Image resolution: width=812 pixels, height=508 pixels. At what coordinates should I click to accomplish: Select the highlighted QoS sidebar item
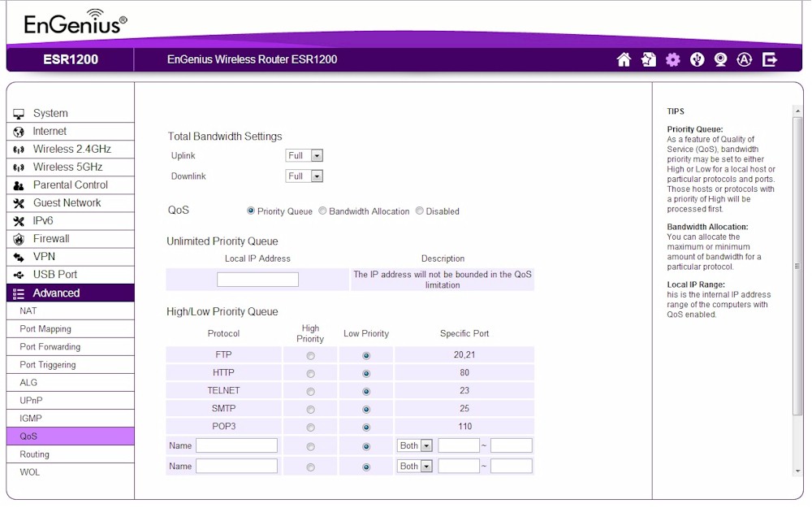[71, 436]
